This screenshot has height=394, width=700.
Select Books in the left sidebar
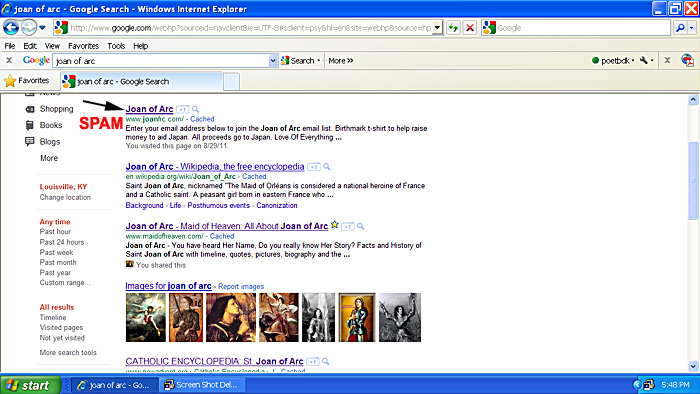point(50,125)
